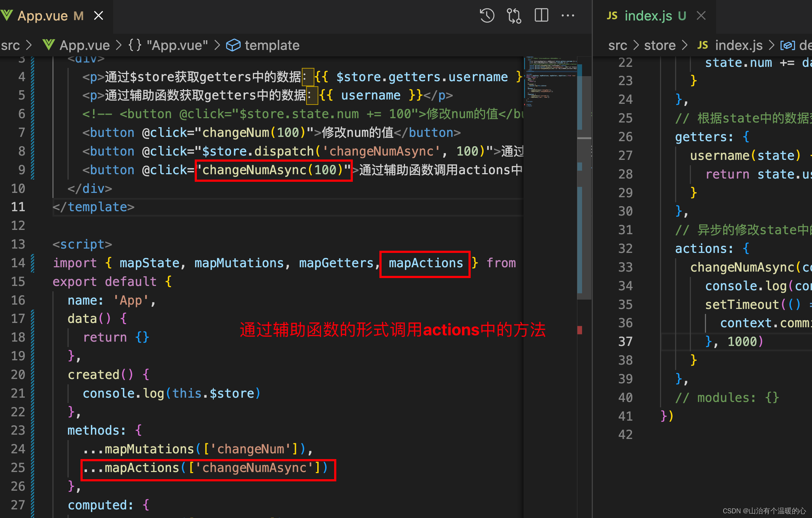Open the "App.vue" braces breadcrumb
The height and width of the screenshot is (518, 812).
(168, 45)
